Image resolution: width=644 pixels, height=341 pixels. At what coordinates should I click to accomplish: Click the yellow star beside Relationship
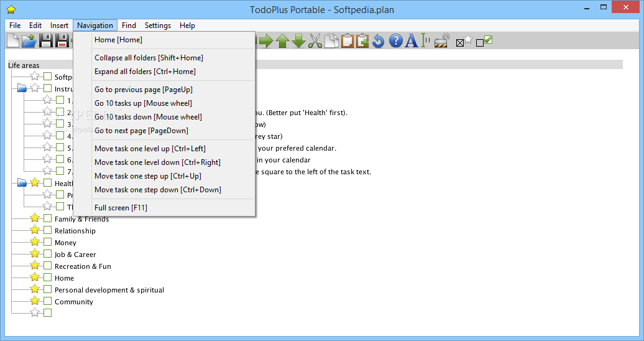tap(35, 230)
